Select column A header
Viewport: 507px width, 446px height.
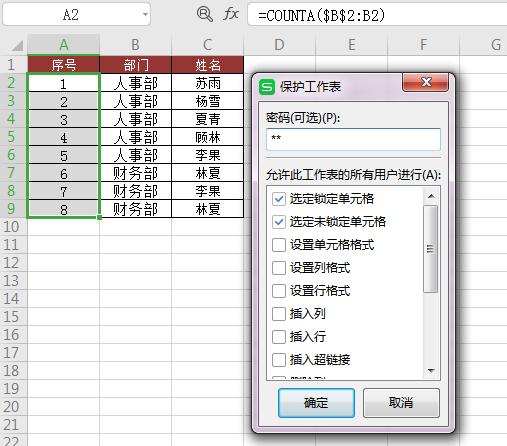coord(64,45)
